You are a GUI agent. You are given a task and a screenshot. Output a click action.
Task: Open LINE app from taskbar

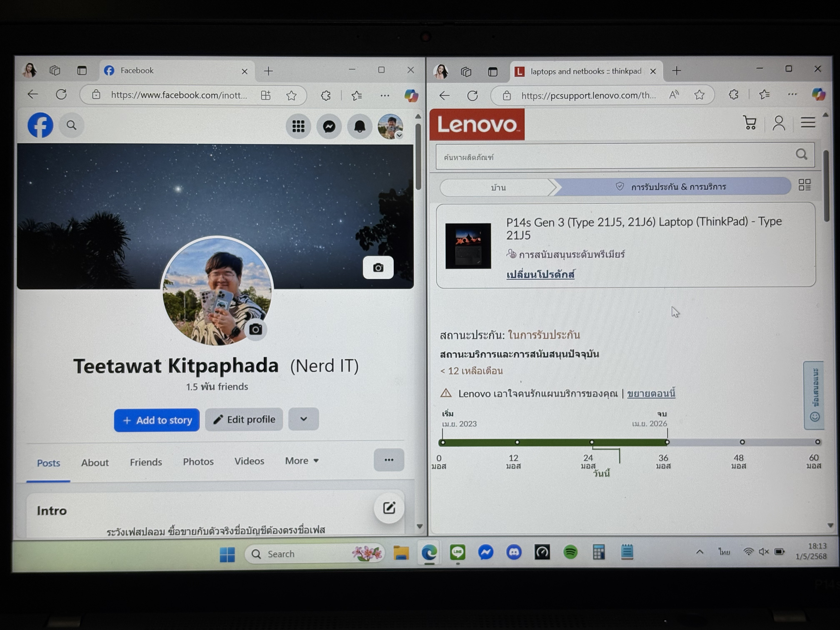(457, 552)
